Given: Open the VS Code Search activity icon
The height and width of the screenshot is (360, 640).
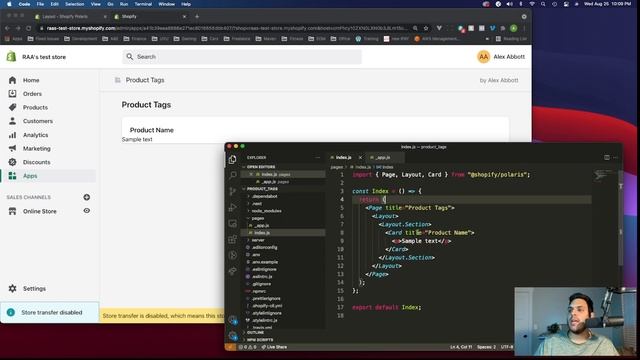Looking at the screenshot, I should pos(232,176).
